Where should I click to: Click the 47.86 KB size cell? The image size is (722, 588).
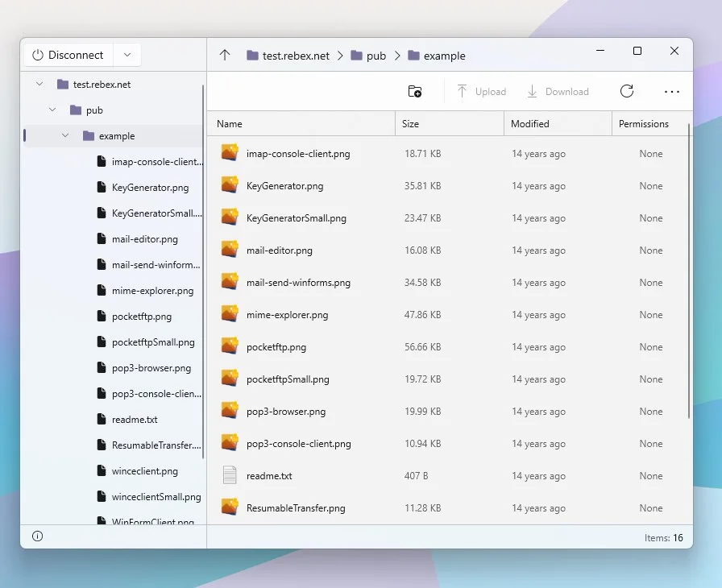point(423,315)
